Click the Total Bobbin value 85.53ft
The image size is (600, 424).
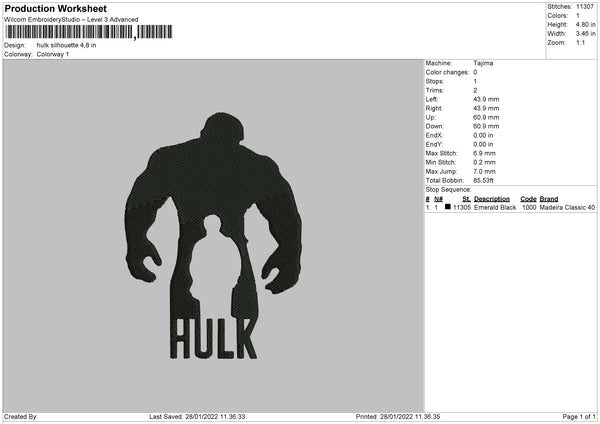(x=483, y=180)
